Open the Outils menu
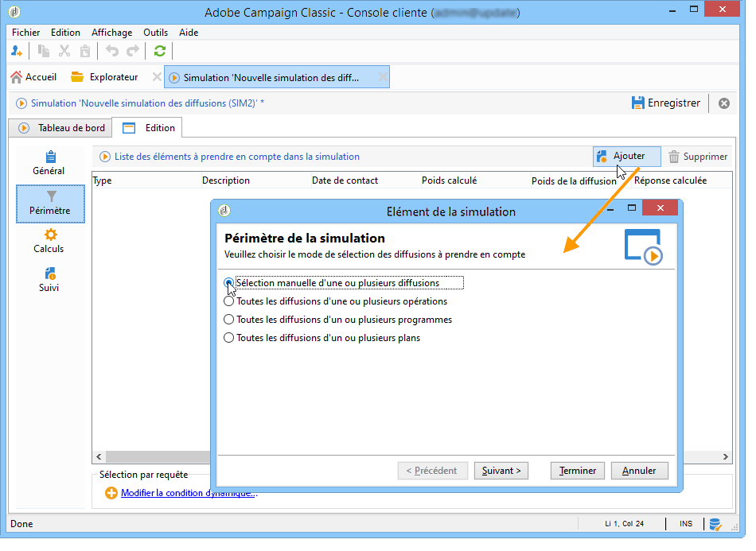Viewport: 756px width, 551px height. (155, 33)
